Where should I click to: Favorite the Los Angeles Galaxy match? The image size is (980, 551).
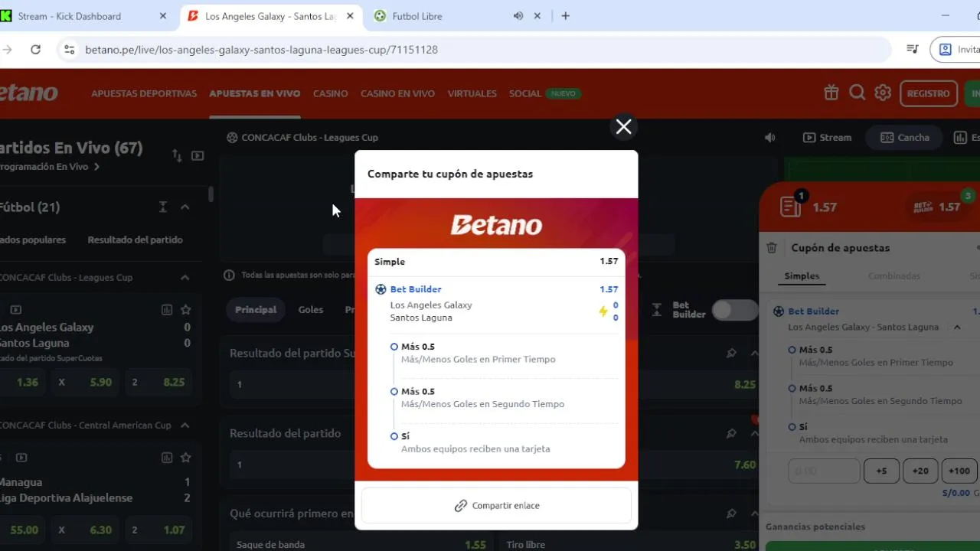tap(185, 310)
